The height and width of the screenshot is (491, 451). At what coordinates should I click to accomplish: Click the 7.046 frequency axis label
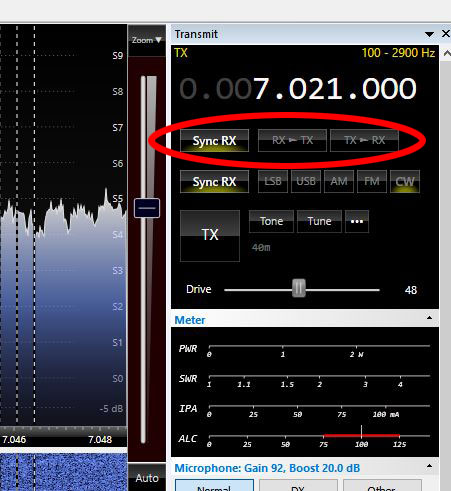(x=14, y=439)
